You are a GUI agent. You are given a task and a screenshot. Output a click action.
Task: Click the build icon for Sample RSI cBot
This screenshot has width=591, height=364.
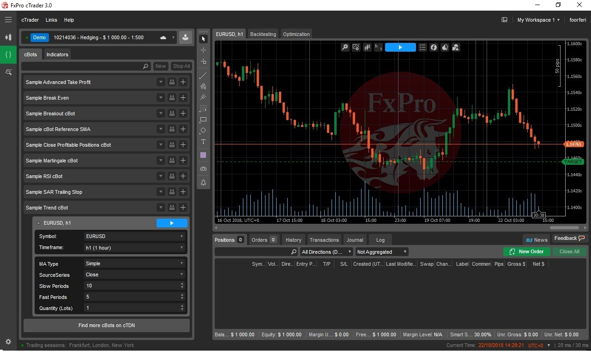coord(172,176)
